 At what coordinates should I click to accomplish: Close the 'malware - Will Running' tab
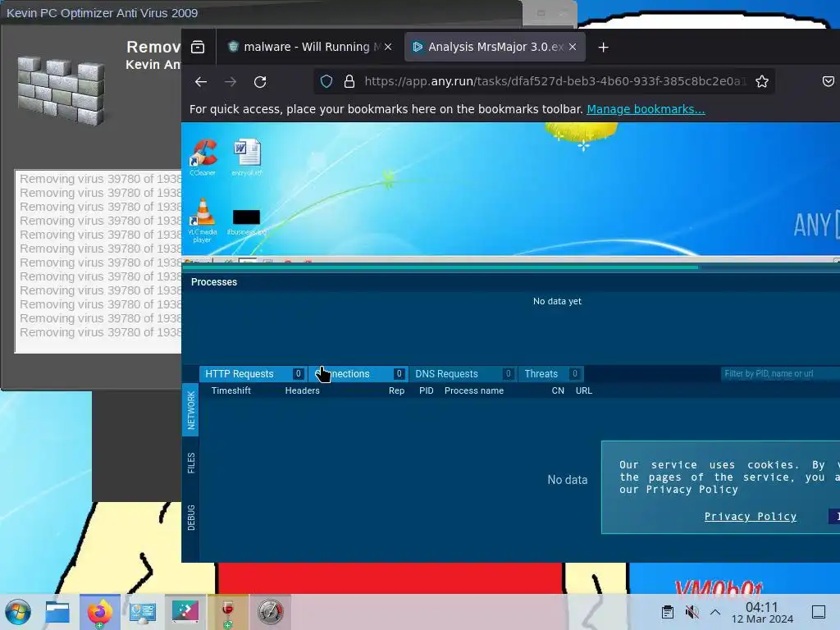(388, 47)
